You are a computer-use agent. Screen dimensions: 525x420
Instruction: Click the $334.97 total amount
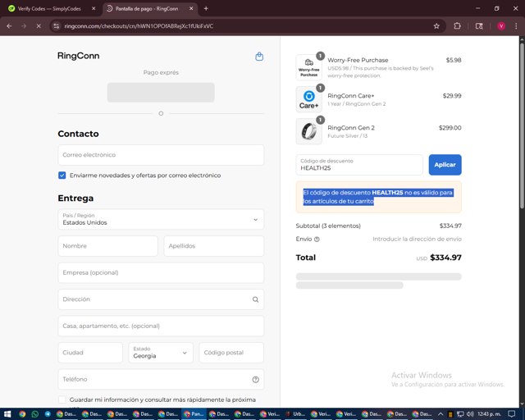pyautogui.click(x=445, y=258)
